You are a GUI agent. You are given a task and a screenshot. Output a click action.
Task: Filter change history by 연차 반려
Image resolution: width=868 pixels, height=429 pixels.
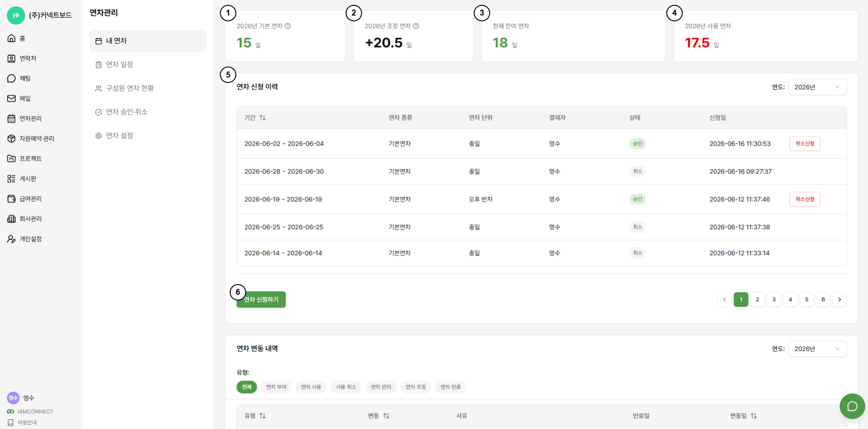381,387
